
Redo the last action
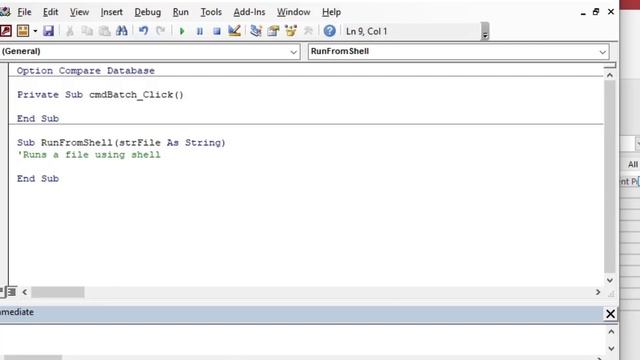pyautogui.click(x=160, y=31)
